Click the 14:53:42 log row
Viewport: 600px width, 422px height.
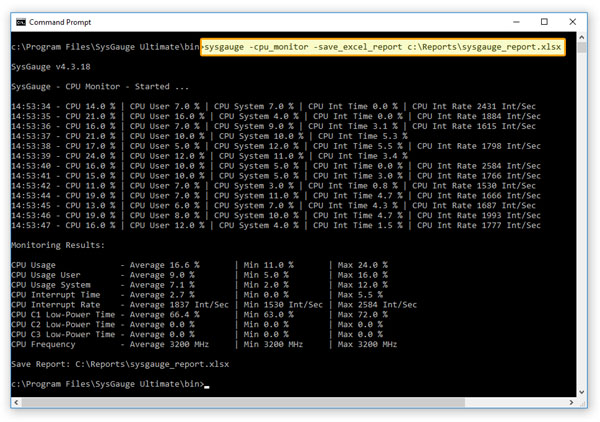[274, 186]
